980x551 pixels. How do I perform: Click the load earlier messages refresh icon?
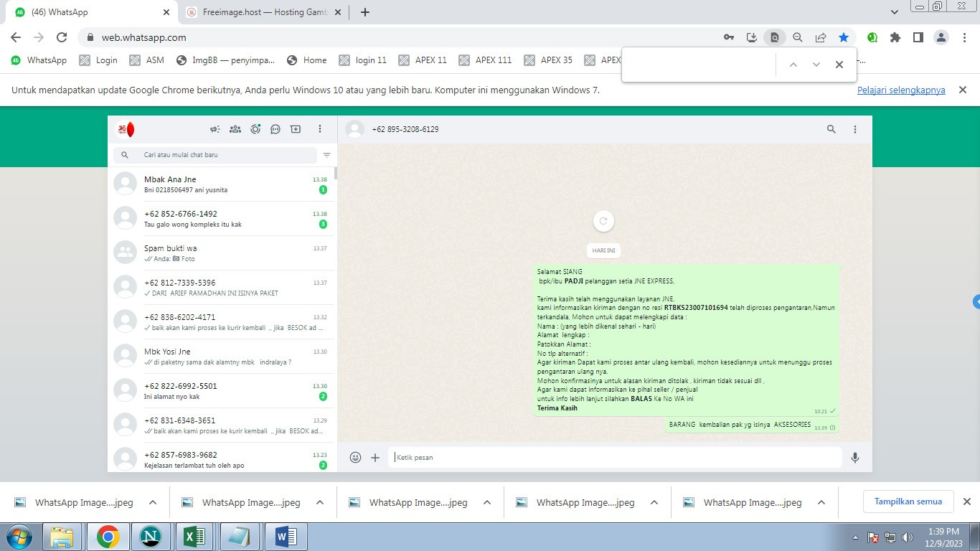pos(603,221)
